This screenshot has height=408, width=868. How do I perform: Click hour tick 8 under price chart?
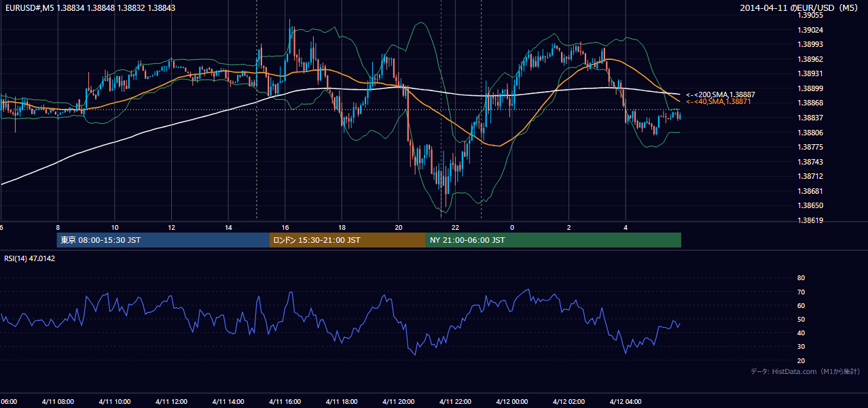[58, 228]
